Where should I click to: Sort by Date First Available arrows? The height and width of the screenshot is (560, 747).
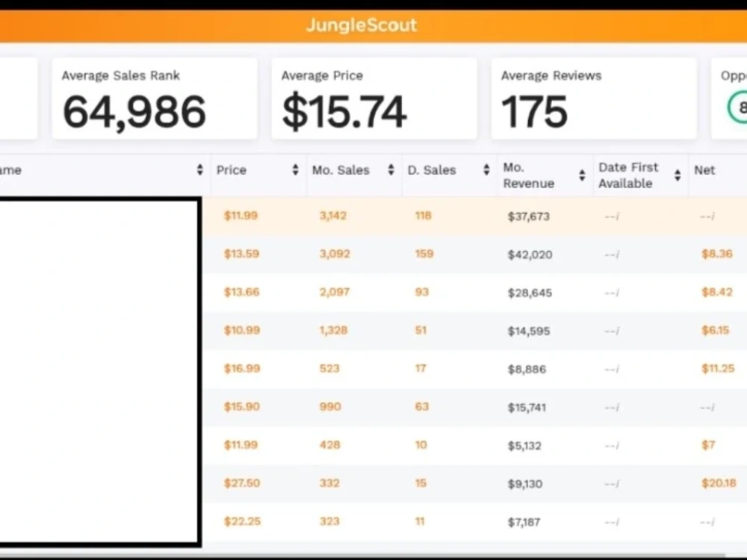click(678, 175)
